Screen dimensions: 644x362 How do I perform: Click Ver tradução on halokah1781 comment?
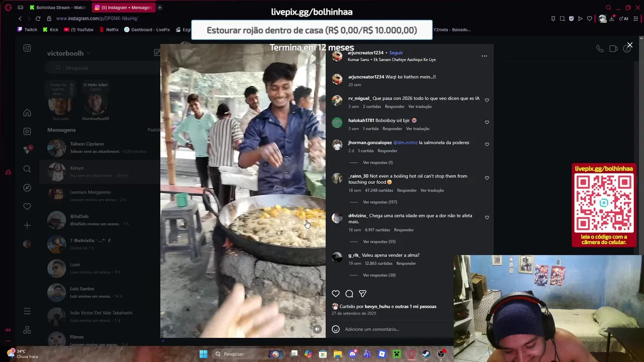pos(418,129)
